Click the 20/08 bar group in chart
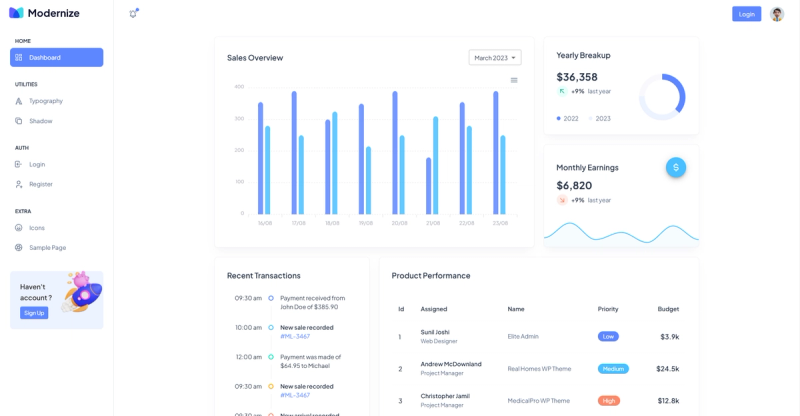Image resolution: width=800 pixels, height=416 pixels. (x=398, y=153)
